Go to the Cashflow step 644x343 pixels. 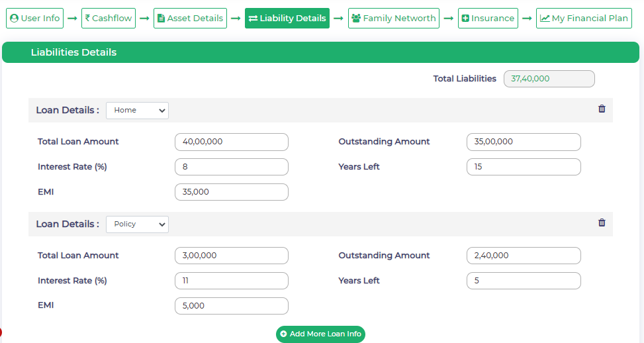tap(109, 19)
